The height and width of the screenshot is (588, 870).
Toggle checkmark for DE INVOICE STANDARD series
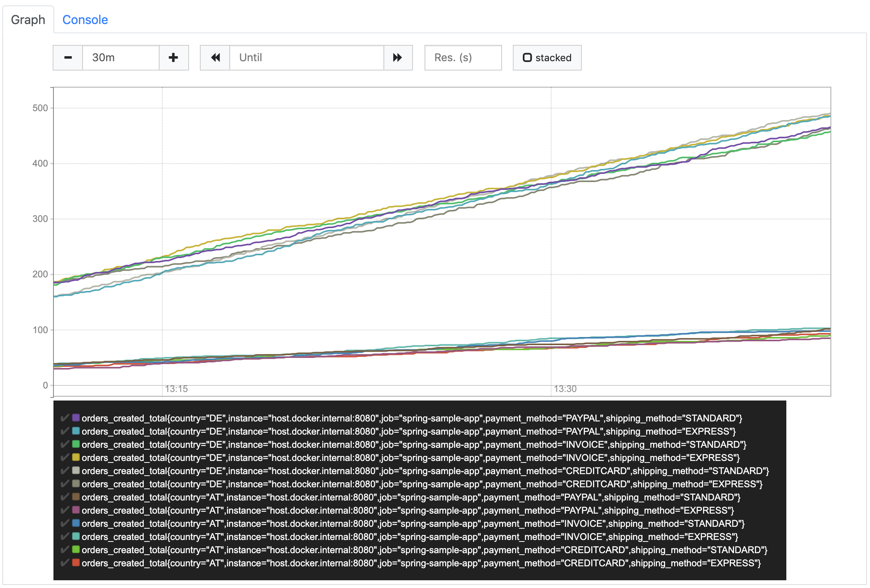(x=65, y=444)
